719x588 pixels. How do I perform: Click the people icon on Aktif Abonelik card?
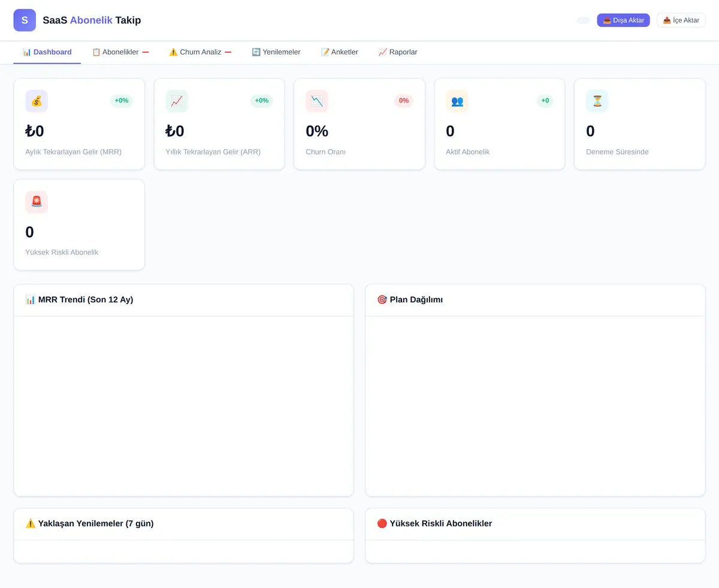457,101
